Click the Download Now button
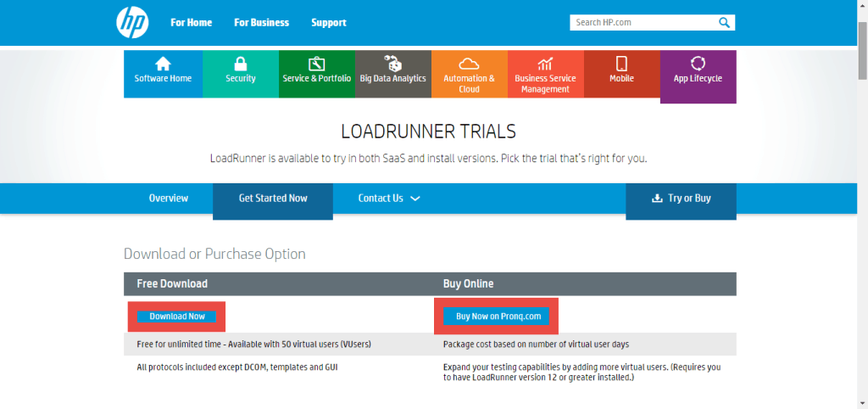This screenshot has width=868, height=409. pyautogui.click(x=177, y=317)
